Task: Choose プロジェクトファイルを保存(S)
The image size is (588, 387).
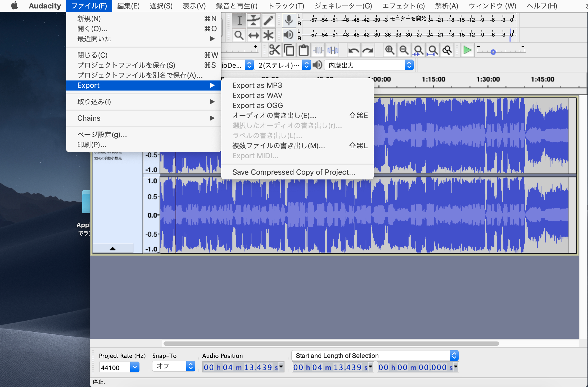Action: coord(144,65)
